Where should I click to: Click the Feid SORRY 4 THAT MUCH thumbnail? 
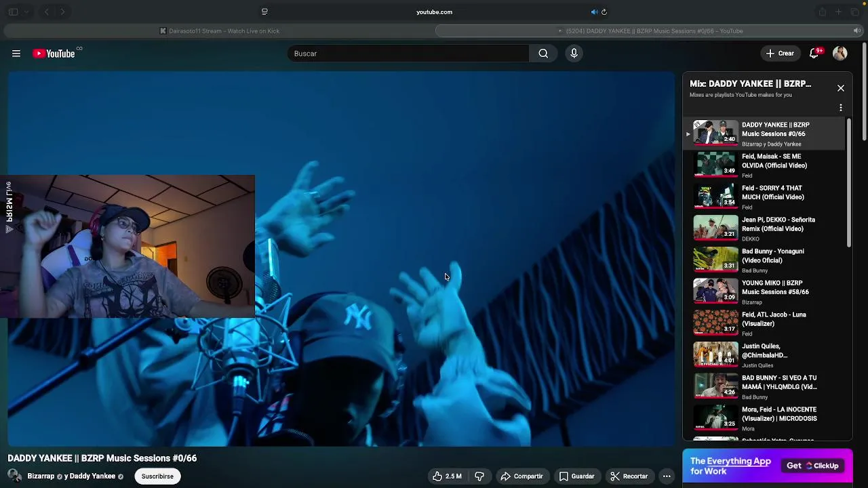click(x=715, y=195)
